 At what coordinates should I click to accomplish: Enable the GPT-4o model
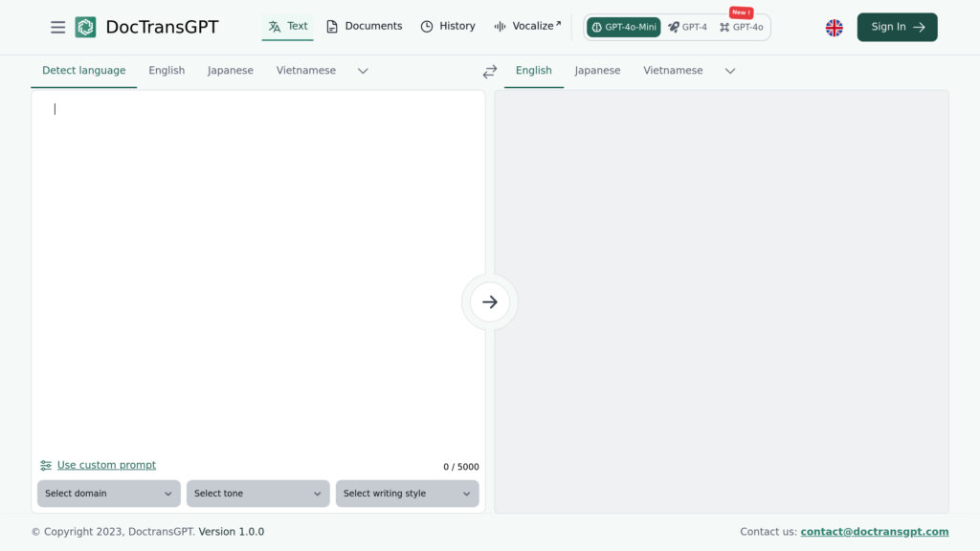coord(743,28)
